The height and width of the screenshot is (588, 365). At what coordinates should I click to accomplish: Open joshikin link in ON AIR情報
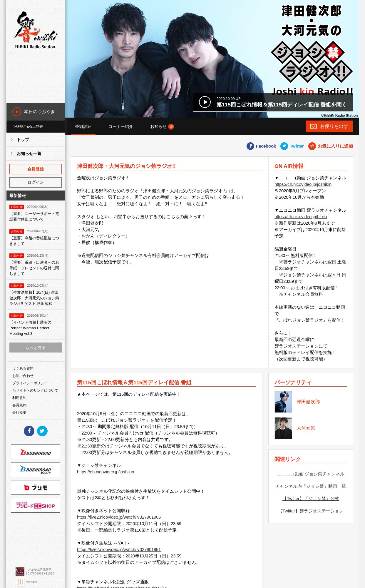303,184
